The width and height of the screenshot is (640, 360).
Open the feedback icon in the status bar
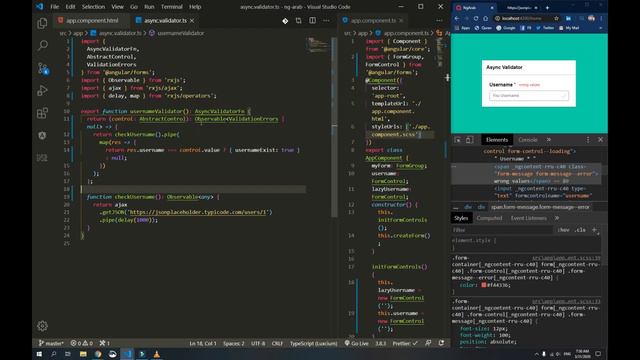(428, 343)
